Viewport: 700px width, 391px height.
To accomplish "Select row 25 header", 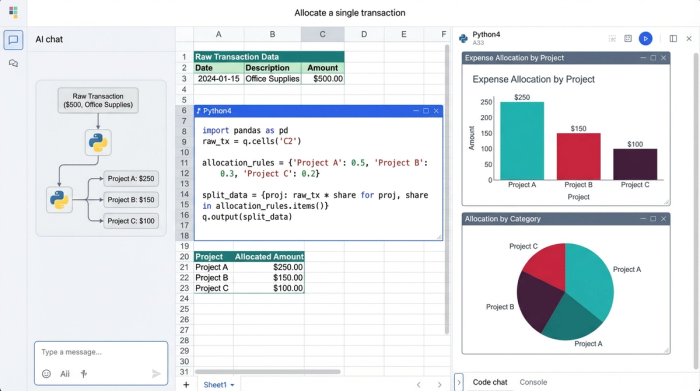I will [184, 309].
